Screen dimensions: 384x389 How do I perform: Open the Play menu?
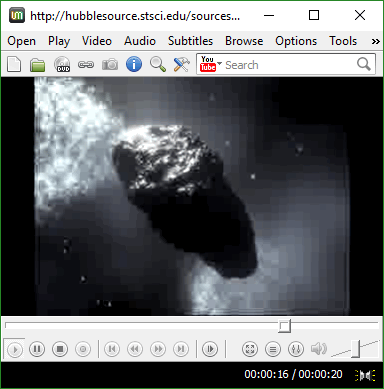(59, 41)
